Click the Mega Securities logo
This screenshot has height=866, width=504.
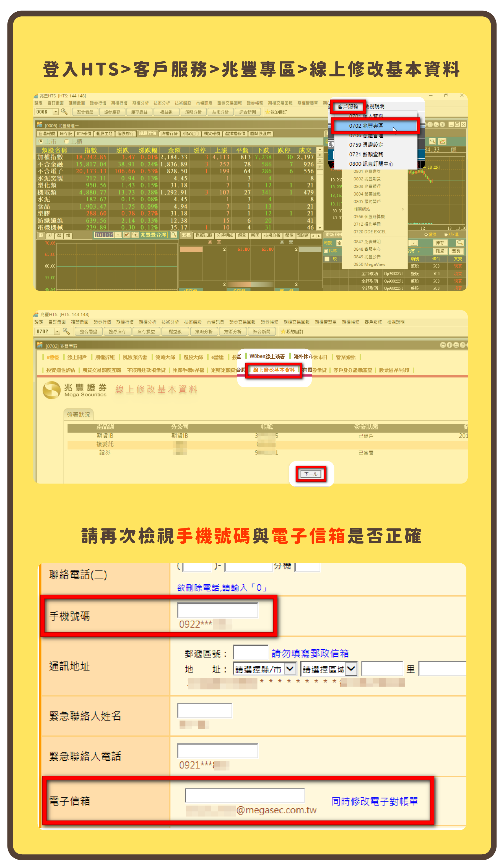51,390
